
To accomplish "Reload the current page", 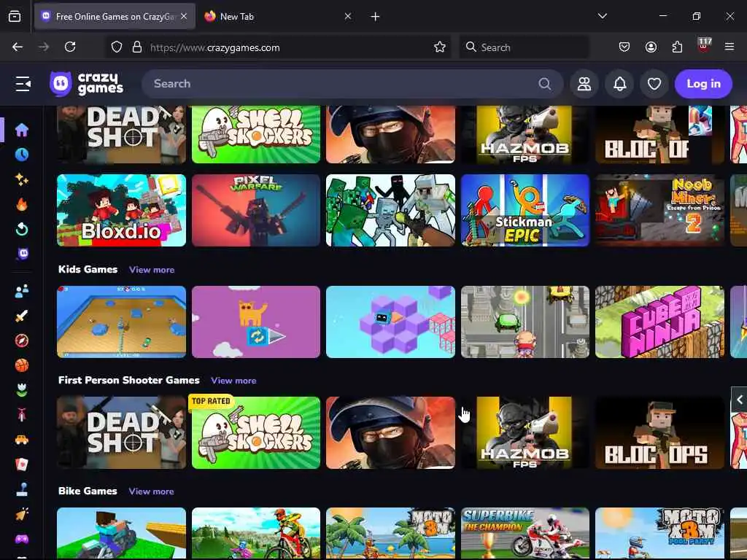I will 70,47.
